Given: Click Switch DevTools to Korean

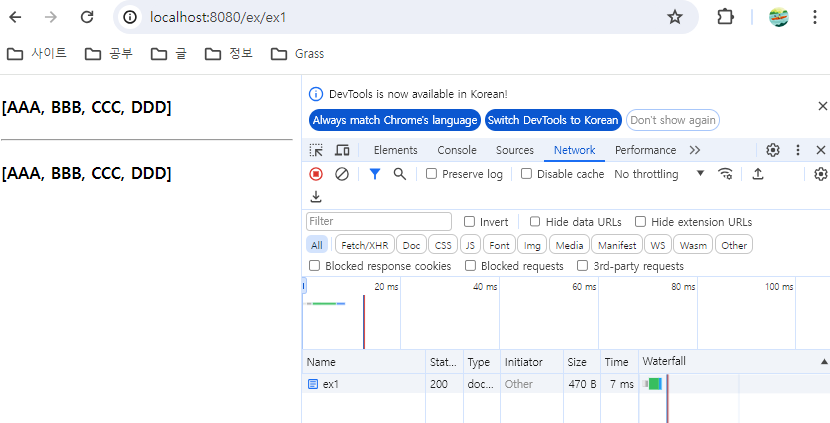Looking at the screenshot, I should pos(553,120).
